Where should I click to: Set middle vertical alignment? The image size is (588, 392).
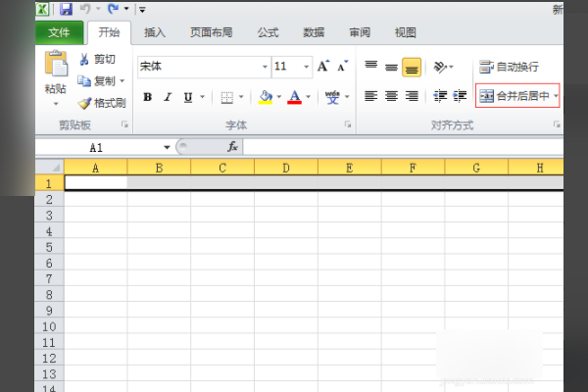(x=391, y=67)
